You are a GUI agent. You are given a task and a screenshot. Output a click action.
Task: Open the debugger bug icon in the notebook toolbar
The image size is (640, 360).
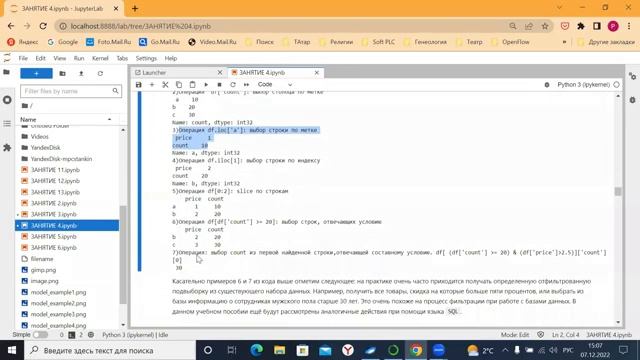point(547,84)
